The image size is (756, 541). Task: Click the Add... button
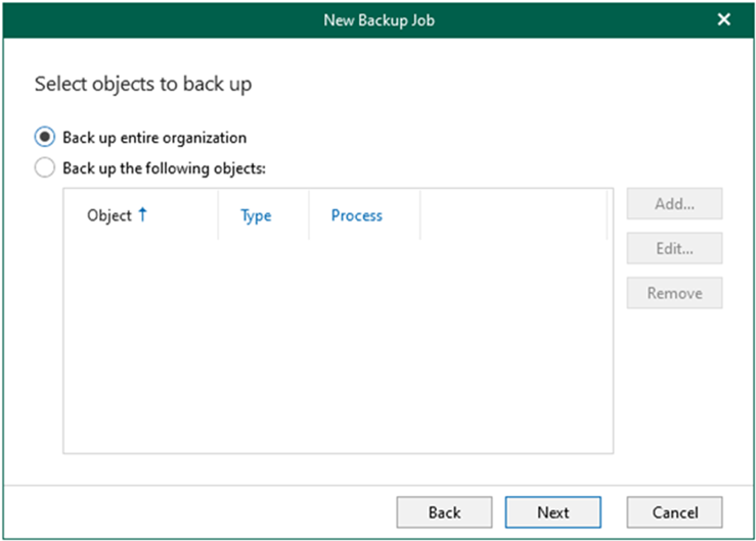675,204
